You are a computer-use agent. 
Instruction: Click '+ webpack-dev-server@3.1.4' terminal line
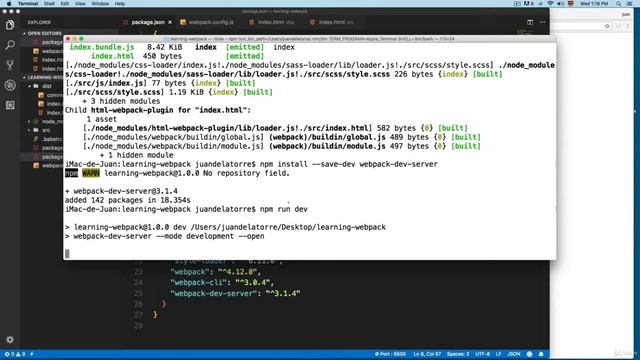coord(121,191)
